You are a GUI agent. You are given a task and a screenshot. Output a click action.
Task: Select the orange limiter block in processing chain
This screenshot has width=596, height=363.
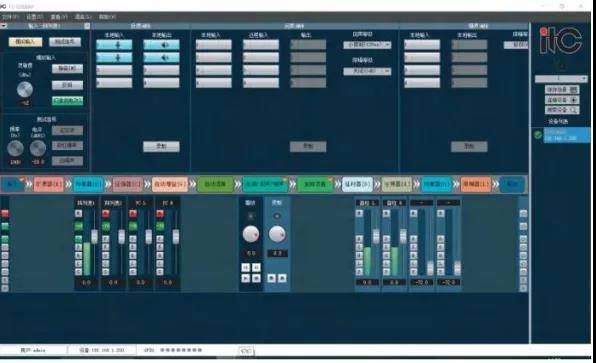pos(476,184)
